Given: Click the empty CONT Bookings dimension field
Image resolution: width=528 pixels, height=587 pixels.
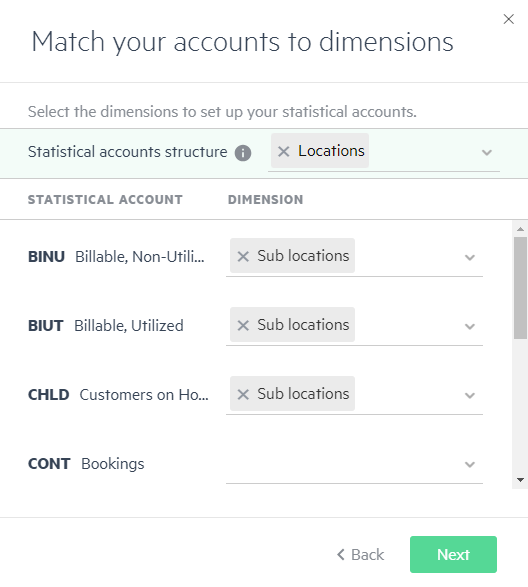Looking at the screenshot, I should point(354,464).
